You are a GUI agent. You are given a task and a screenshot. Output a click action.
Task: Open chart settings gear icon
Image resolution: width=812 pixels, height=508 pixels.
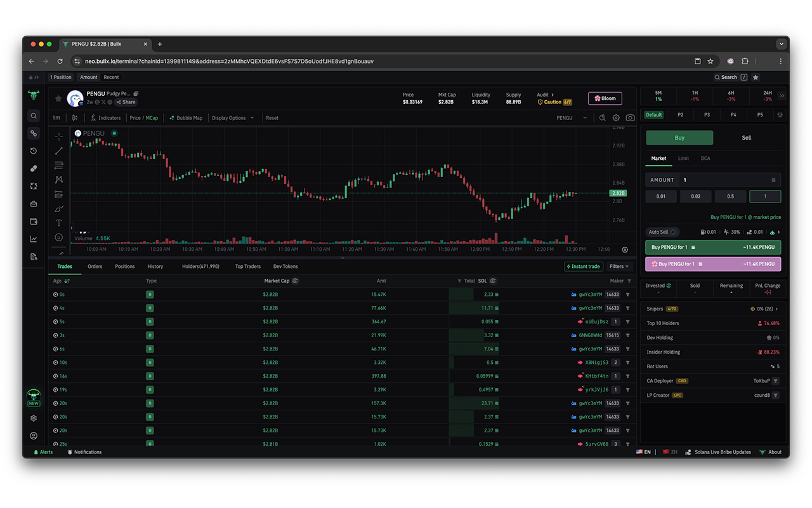[616, 117]
